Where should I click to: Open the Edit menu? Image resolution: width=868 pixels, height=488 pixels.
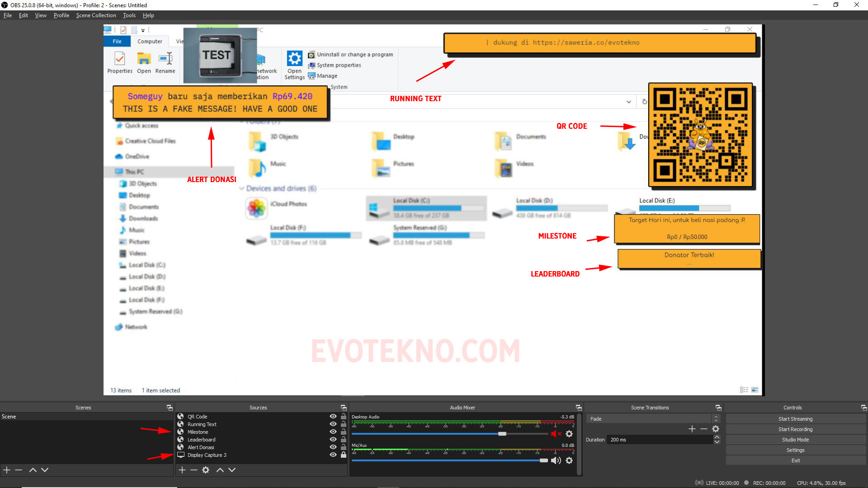tap(24, 15)
